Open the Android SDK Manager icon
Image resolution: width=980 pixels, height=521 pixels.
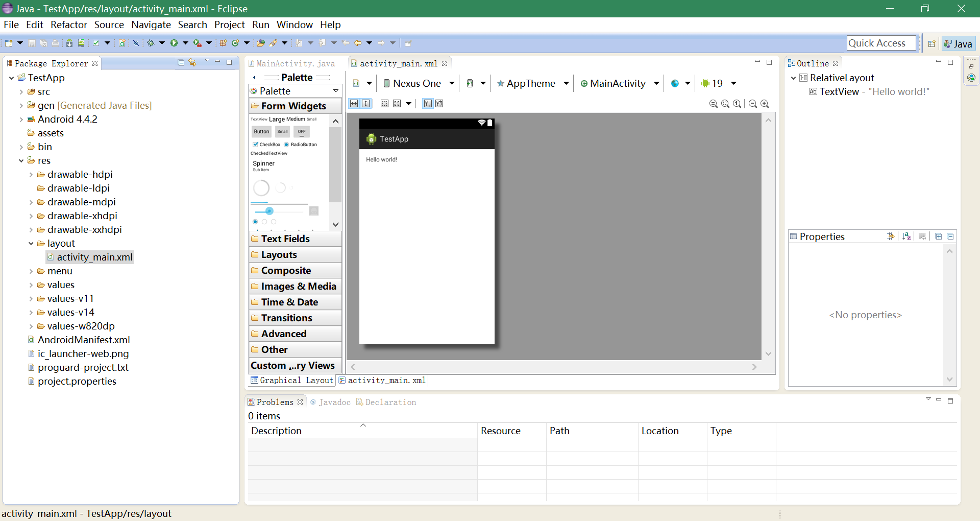pyautogui.click(x=69, y=43)
